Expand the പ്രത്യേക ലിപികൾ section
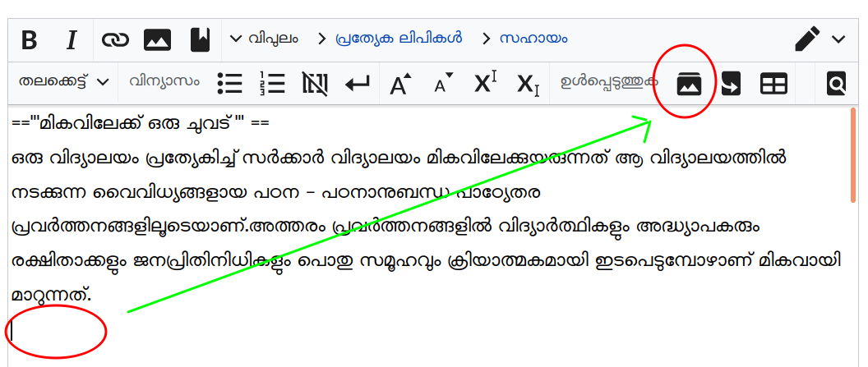 [390, 39]
